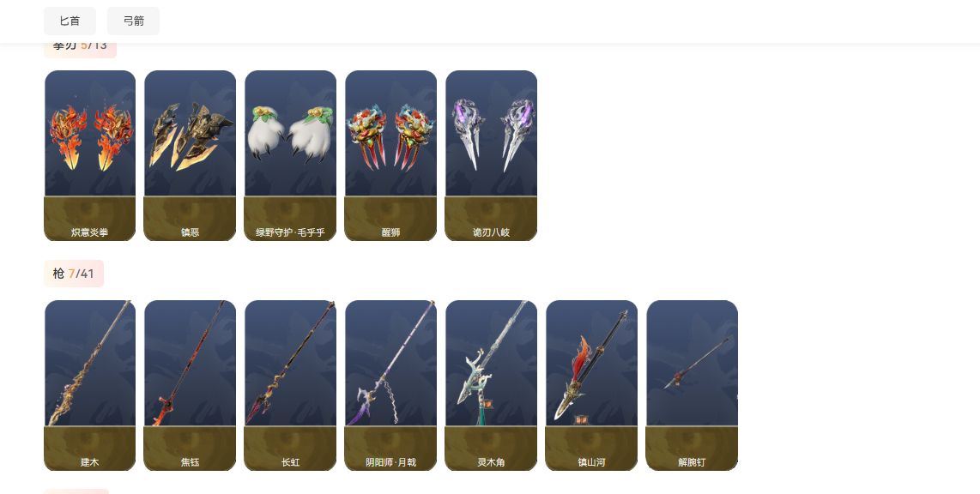Image resolution: width=980 pixels, height=494 pixels.
Task: Select the 绿野守护·毛乎乎 furry paw skin
Action: (291, 155)
